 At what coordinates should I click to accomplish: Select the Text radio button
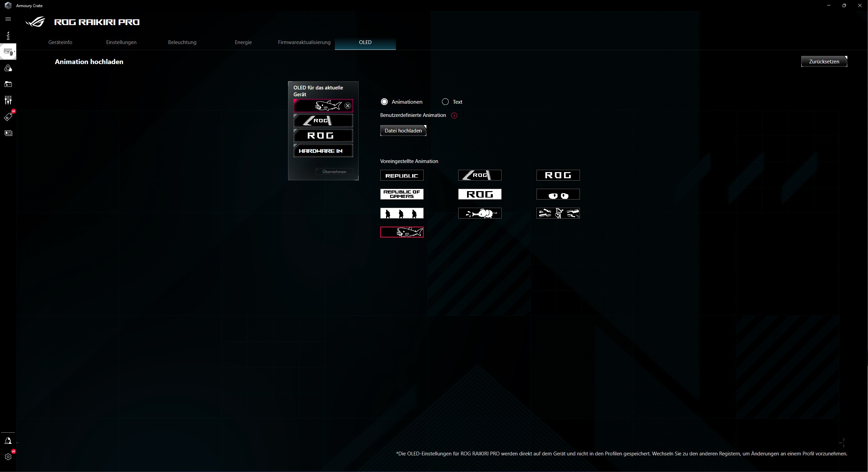[x=445, y=102]
